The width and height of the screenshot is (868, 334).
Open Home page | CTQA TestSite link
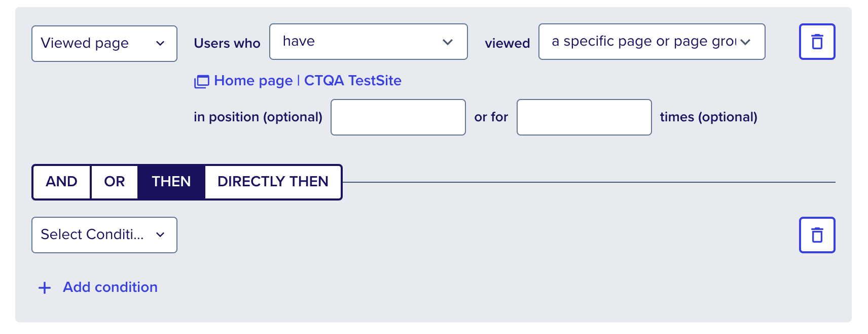(x=308, y=81)
